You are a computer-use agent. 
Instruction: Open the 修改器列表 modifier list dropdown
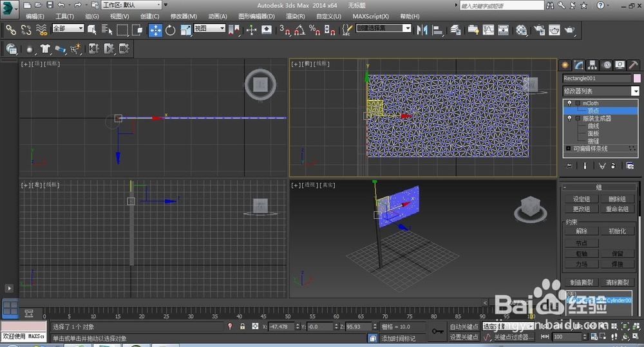coord(601,91)
